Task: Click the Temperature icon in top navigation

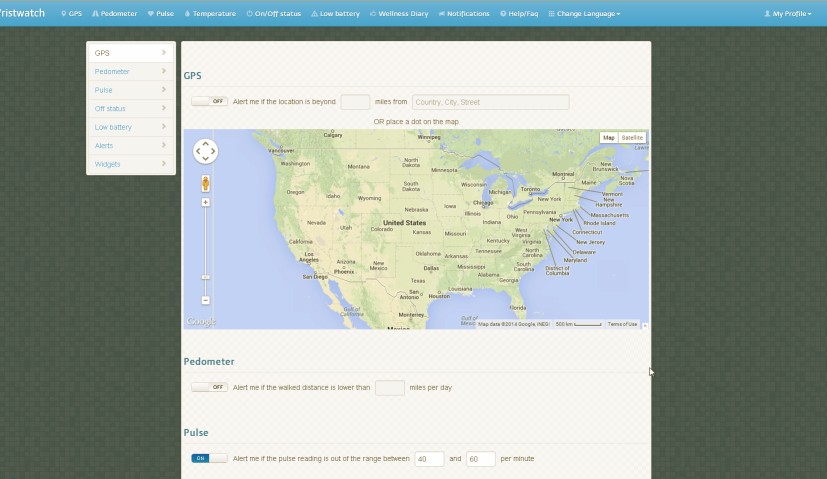Action: click(x=187, y=14)
